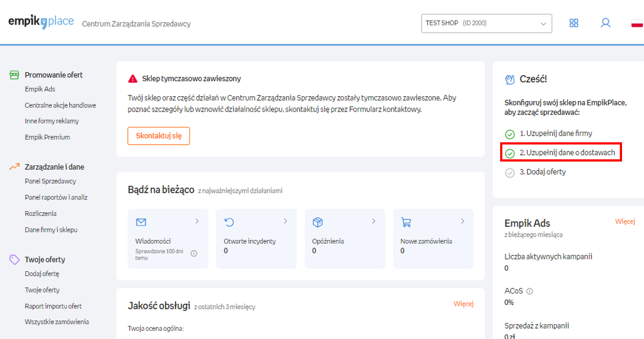
Task: Select Rozliczenia from the sidebar menu
Action: pyautogui.click(x=41, y=213)
